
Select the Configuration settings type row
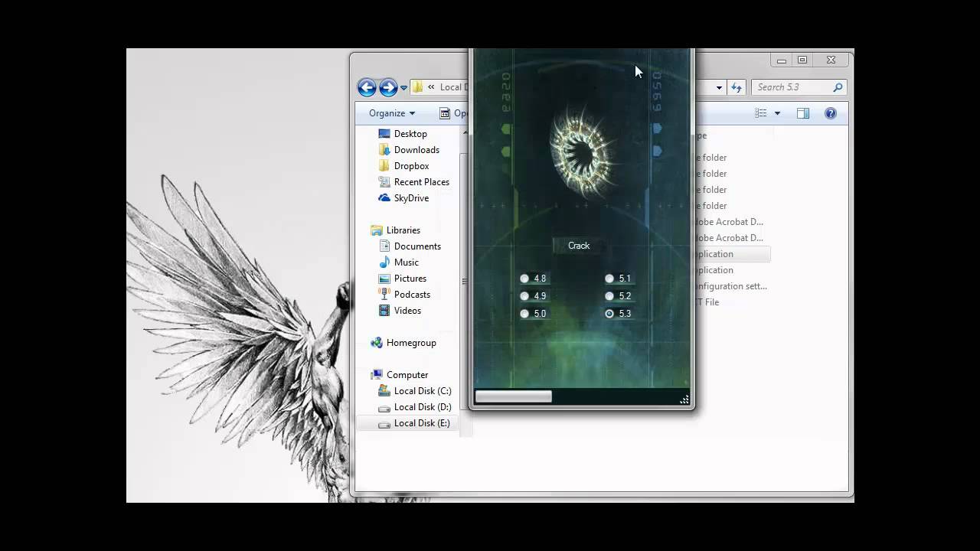click(730, 286)
